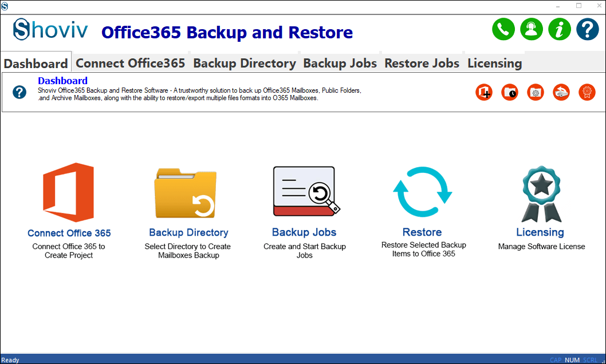The image size is (606, 364).
Task: Click the red folder with clock icon
Action: point(510,92)
